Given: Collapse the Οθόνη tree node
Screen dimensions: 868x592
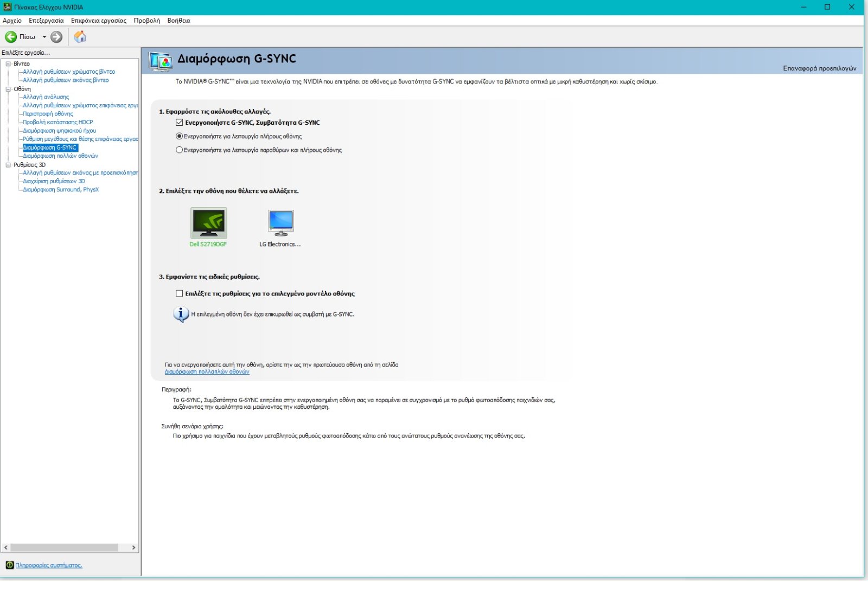Looking at the screenshot, I should pos(8,89).
